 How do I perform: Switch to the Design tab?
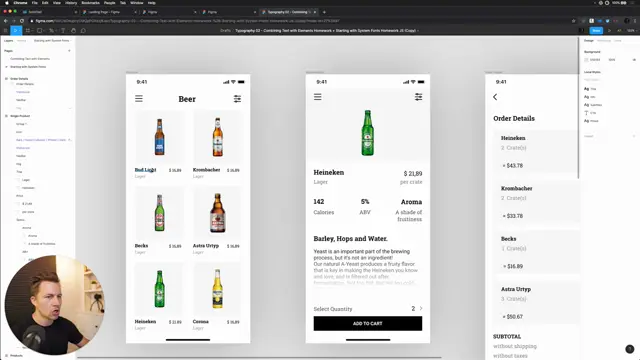589,40
